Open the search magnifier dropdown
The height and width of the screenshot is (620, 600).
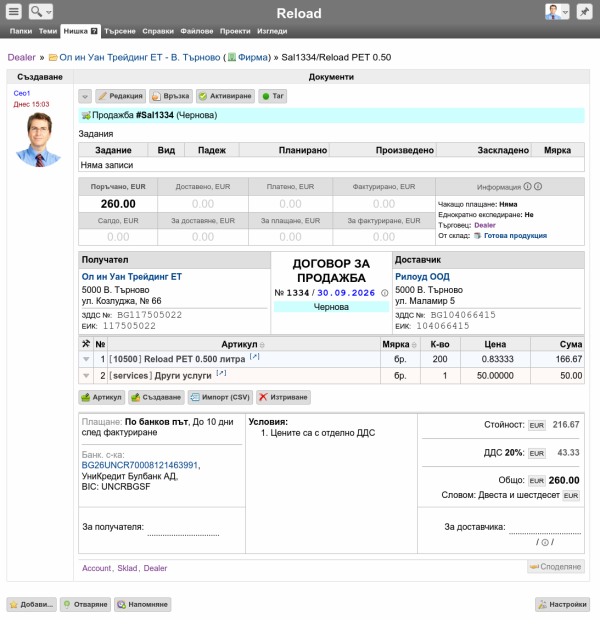pyautogui.click(x=41, y=11)
